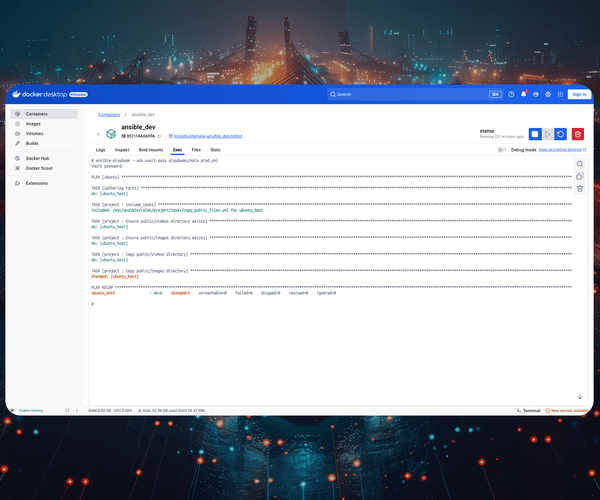This screenshot has height=500, width=600.
Task: Click Open in external terminal link
Action: tap(562, 150)
